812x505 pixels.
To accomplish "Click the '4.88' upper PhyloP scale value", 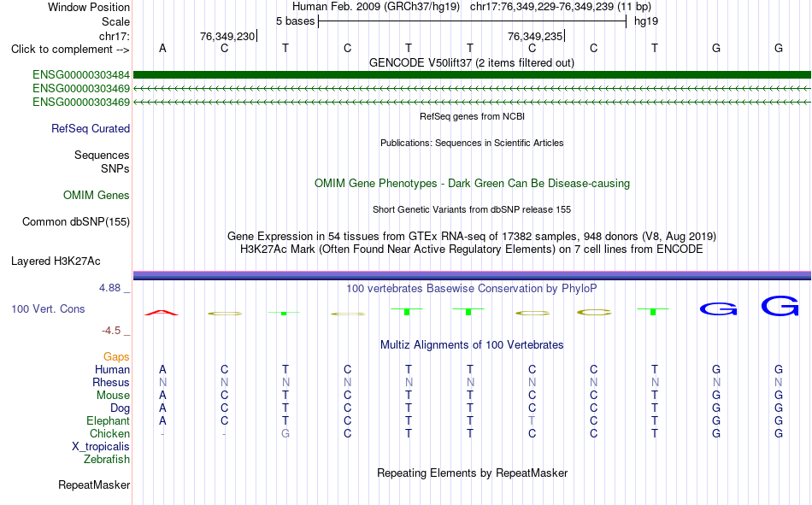I will pos(109,288).
